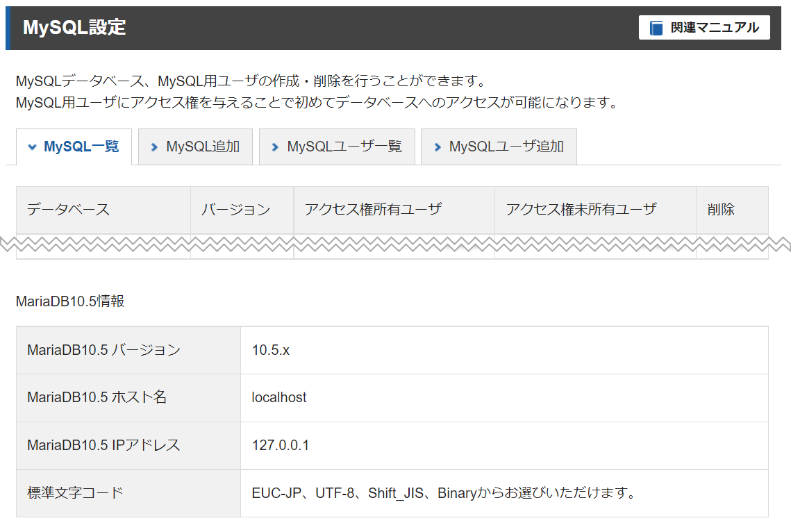The height and width of the screenshot is (532, 791).
Task: Click the line beginning MySQL用ユーザにアクセス権を与える
Action: (x=317, y=102)
